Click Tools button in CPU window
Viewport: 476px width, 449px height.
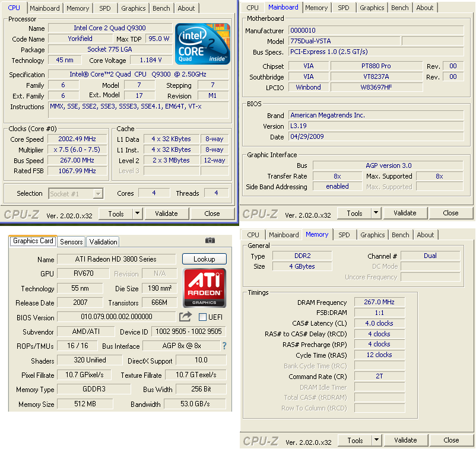[x=116, y=214]
